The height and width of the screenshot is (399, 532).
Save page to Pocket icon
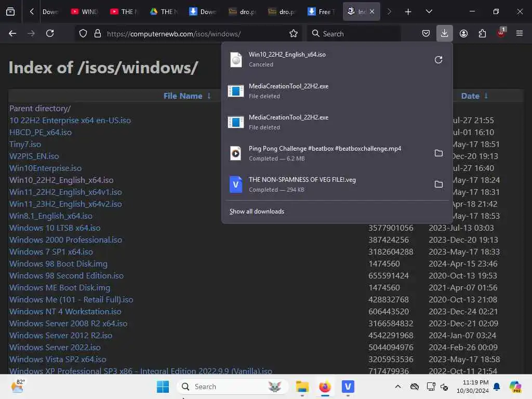426,34
